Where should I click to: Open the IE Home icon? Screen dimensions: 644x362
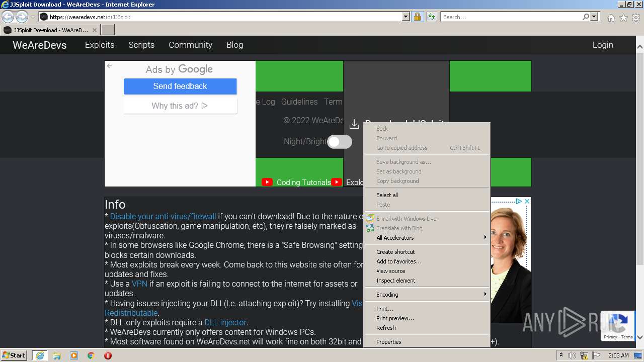[x=611, y=18]
